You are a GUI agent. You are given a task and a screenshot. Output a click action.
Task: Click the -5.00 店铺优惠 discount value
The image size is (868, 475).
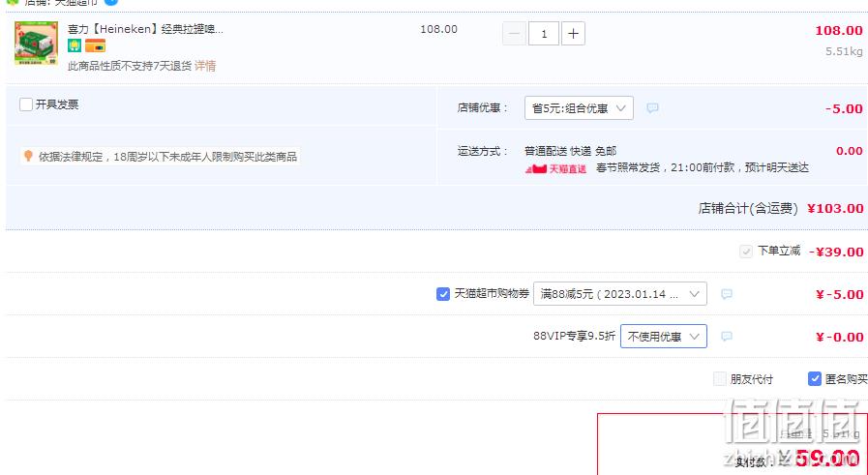(844, 109)
